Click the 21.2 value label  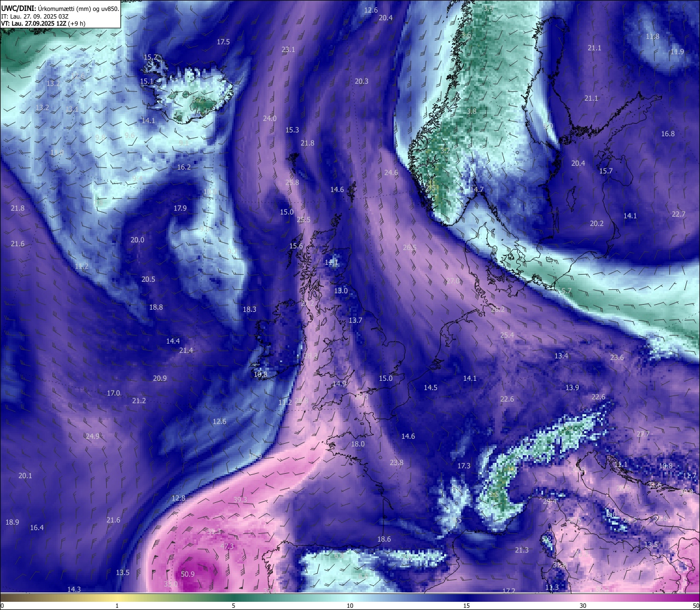(139, 400)
